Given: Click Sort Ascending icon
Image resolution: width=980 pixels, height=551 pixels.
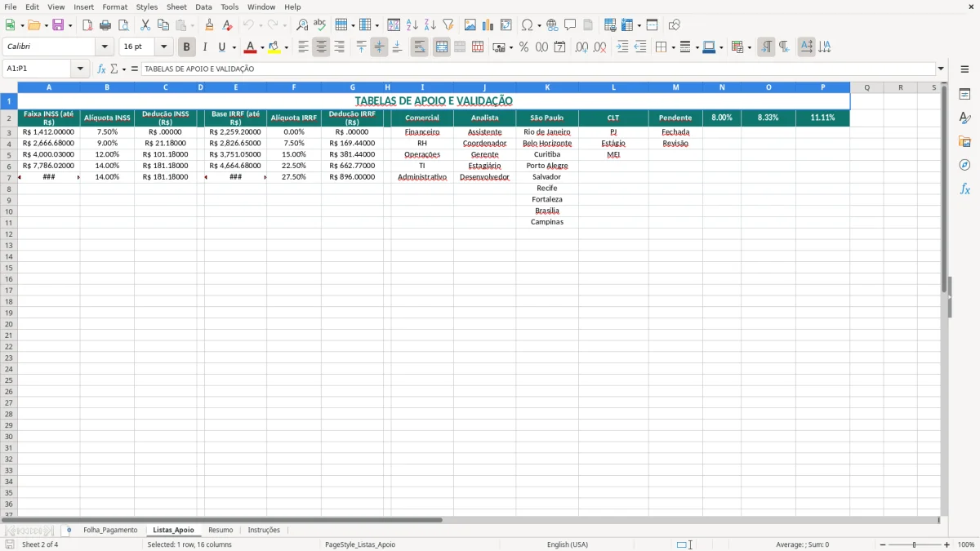Looking at the screenshot, I should coord(412,25).
